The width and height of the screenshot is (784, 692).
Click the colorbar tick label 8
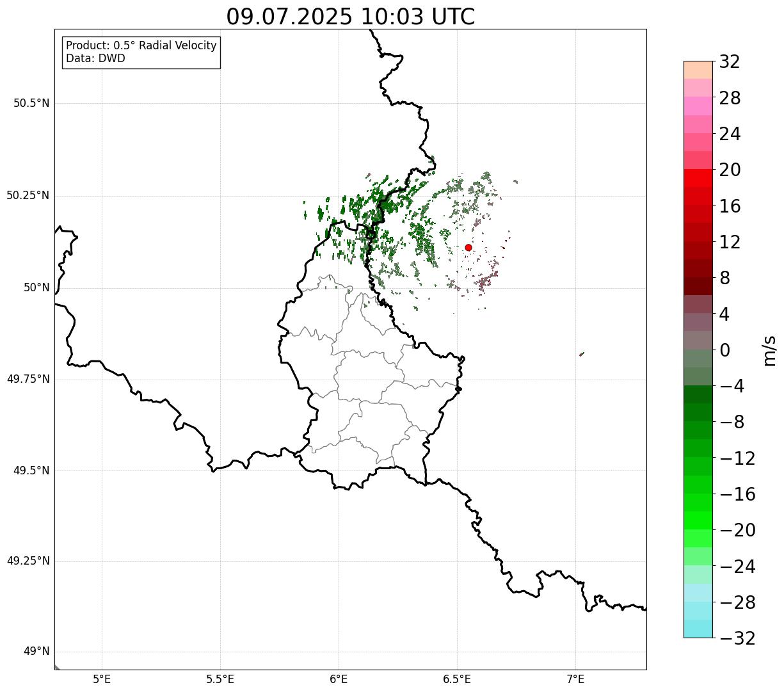click(x=725, y=278)
